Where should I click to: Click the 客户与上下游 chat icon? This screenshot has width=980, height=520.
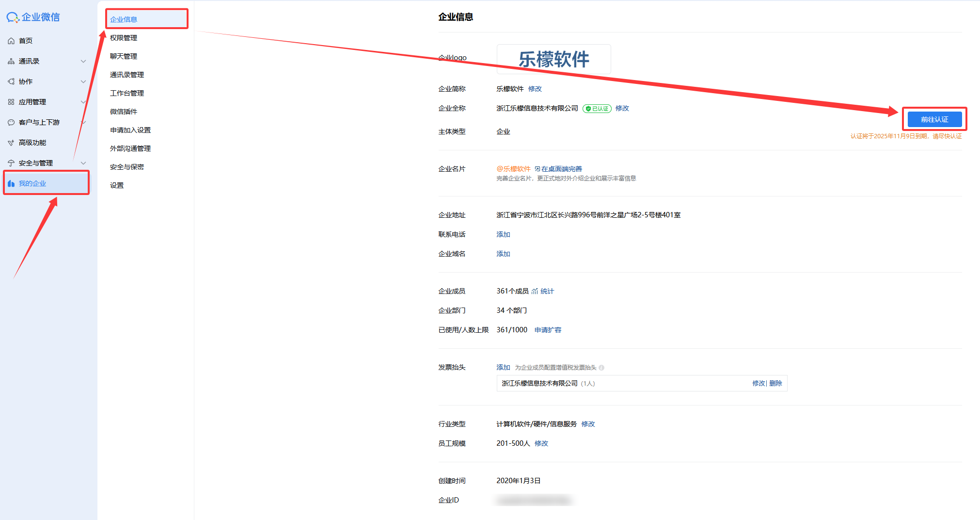pyautogui.click(x=11, y=122)
